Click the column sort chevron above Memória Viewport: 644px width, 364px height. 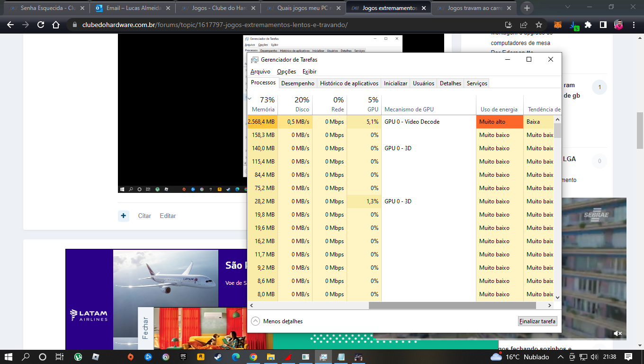[x=250, y=99]
